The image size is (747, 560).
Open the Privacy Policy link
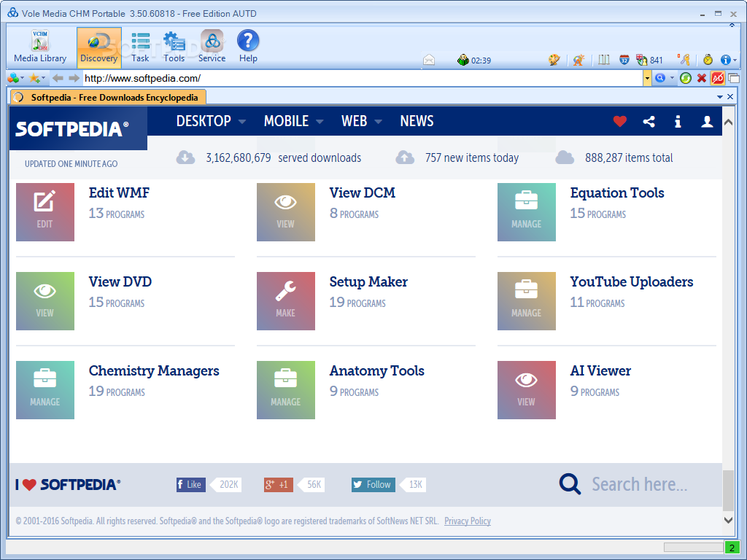(468, 521)
